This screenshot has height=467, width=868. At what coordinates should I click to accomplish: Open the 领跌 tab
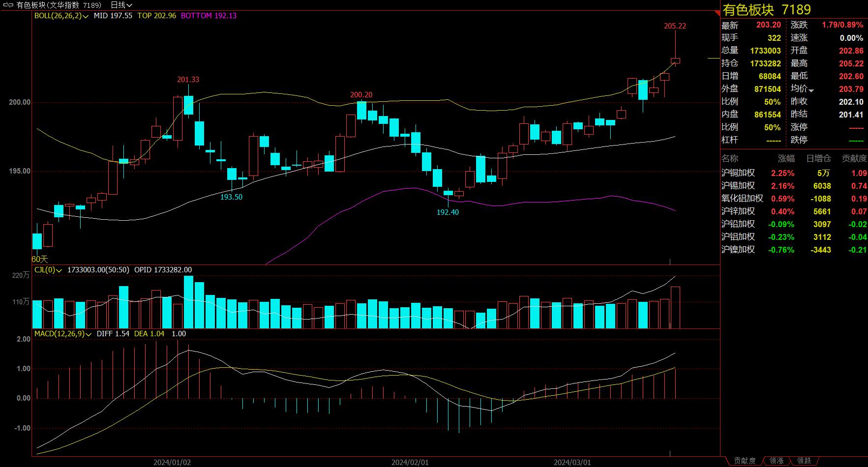(804, 461)
